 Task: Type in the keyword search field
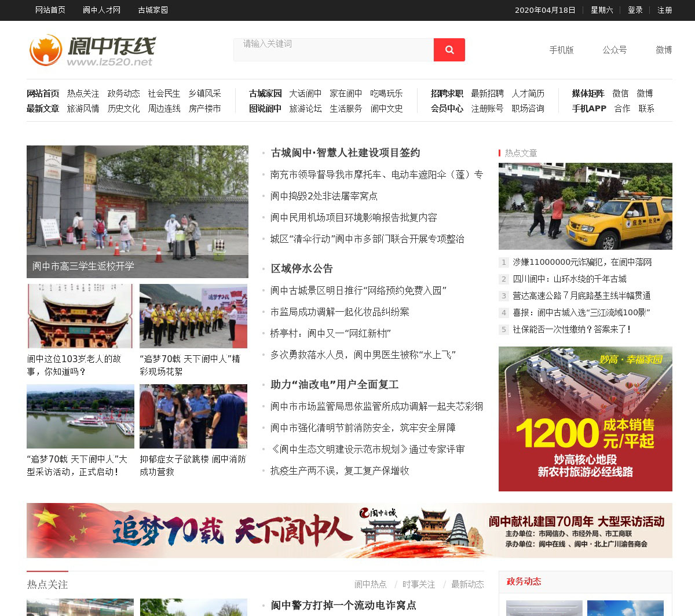pos(333,50)
